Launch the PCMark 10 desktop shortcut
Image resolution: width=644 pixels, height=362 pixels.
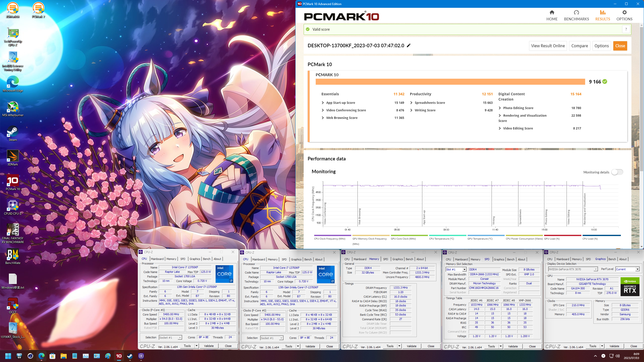coord(13,183)
